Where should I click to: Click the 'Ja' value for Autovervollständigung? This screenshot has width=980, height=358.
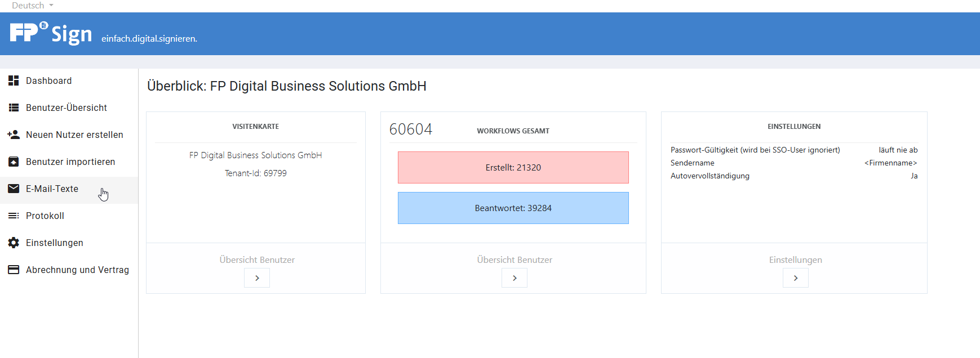point(914,176)
